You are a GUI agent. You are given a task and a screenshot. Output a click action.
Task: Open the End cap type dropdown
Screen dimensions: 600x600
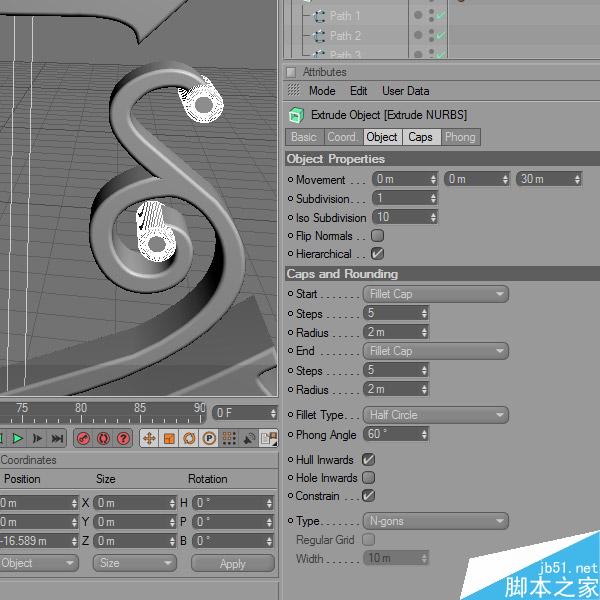click(x=436, y=351)
